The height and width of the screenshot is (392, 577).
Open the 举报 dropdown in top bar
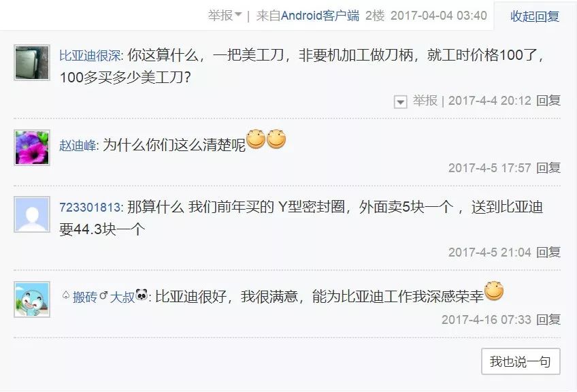(225, 16)
